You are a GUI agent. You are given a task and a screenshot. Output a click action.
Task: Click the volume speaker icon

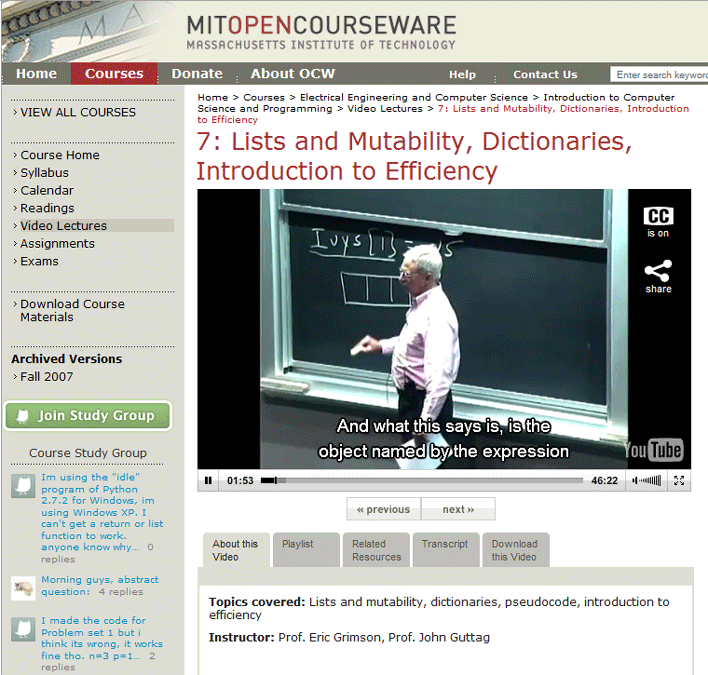point(635,480)
